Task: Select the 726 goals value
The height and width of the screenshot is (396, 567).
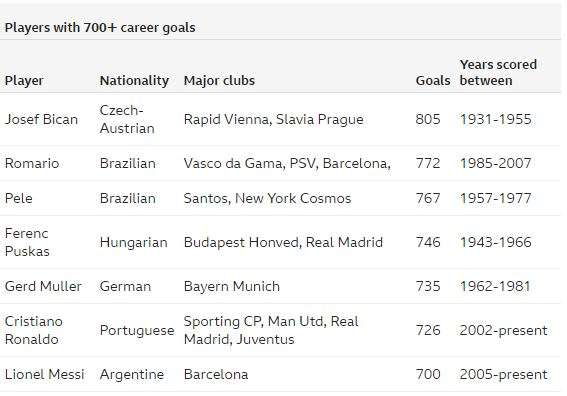Action: point(428,330)
